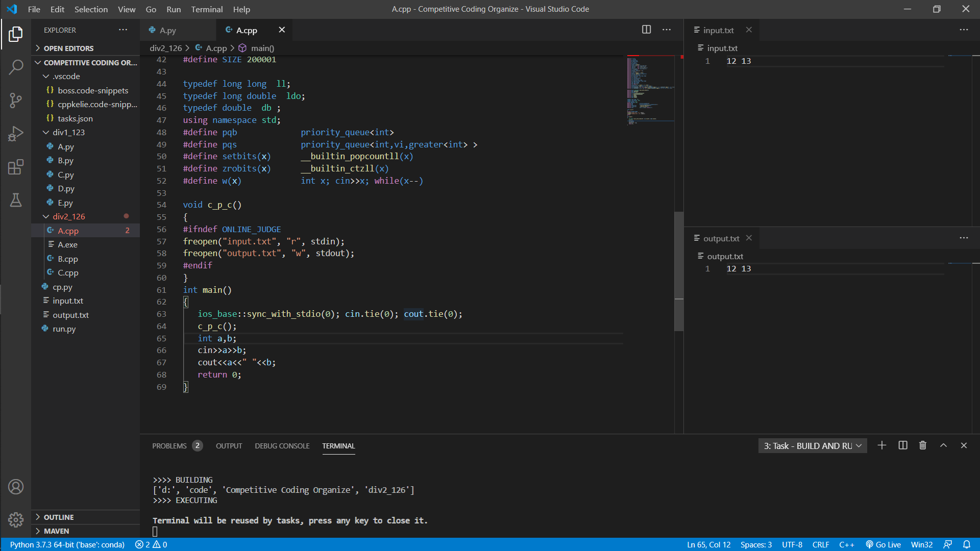Open Source Control view

[x=16, y=100]
